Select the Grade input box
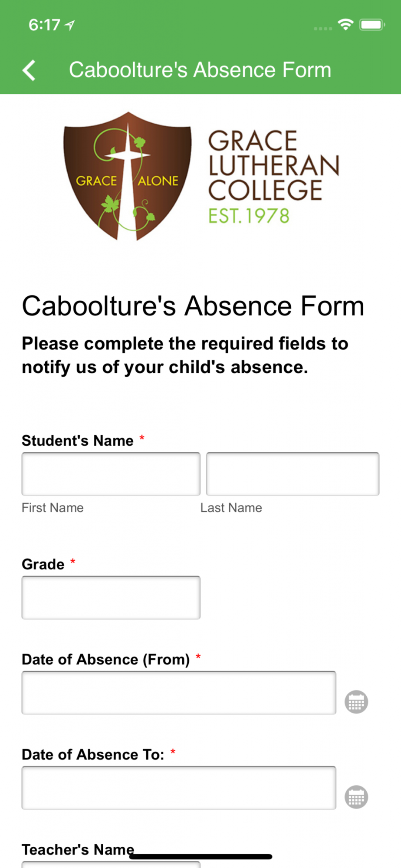The image size is (401, 868). (x=111, y=598)
